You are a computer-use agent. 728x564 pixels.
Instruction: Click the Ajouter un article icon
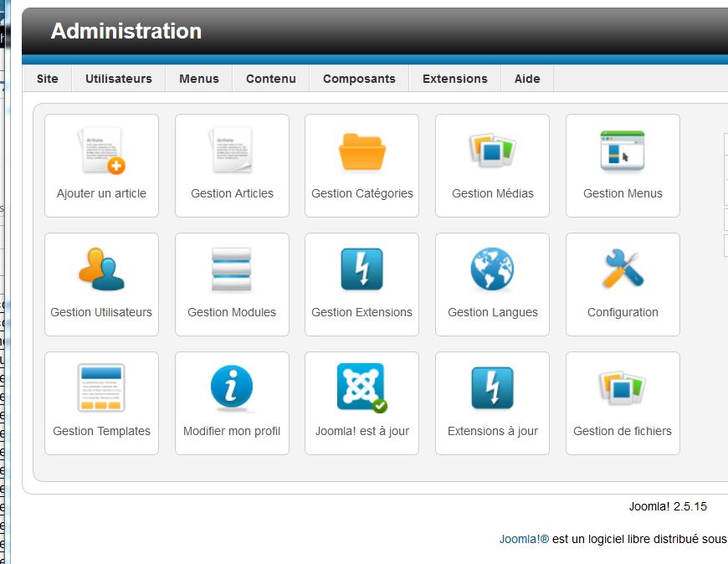coord(101,151)
